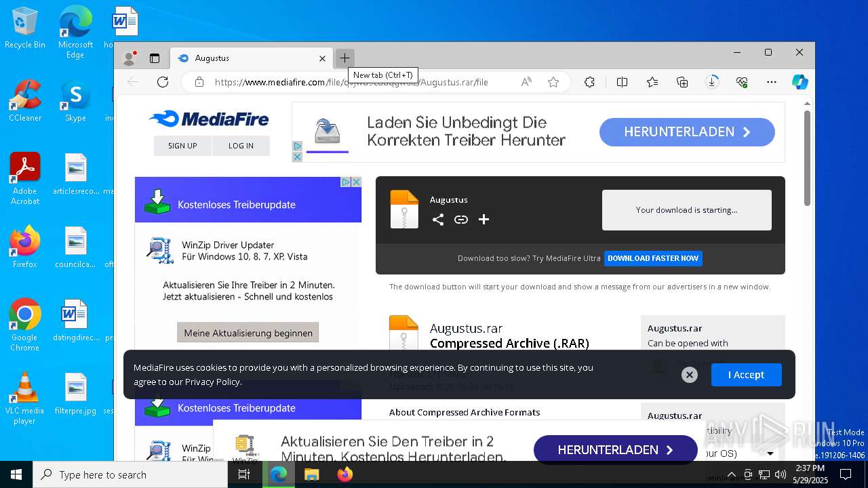
Task: Click the MediaFire logo
Action: click(209, 119)
